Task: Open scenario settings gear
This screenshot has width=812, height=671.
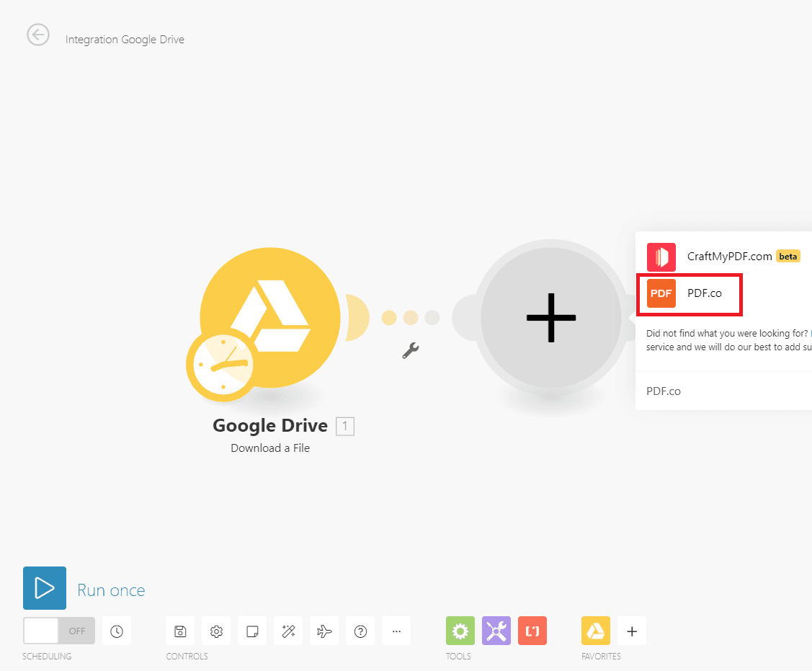Action: pyautogui.click(x=216, y=631)
